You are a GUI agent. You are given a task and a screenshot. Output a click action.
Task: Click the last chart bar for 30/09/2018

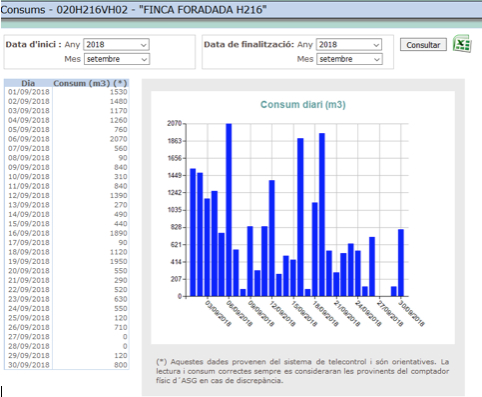tap(401, 263)
